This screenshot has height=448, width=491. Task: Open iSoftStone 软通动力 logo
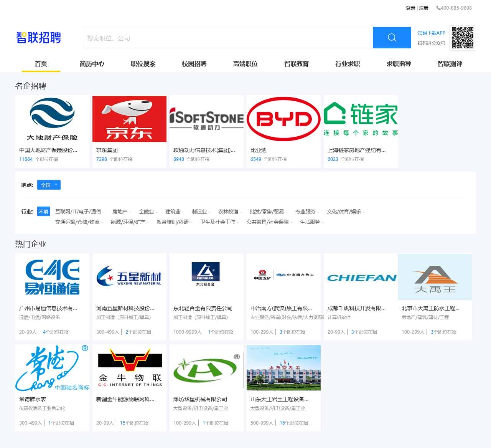click(206, 119)
